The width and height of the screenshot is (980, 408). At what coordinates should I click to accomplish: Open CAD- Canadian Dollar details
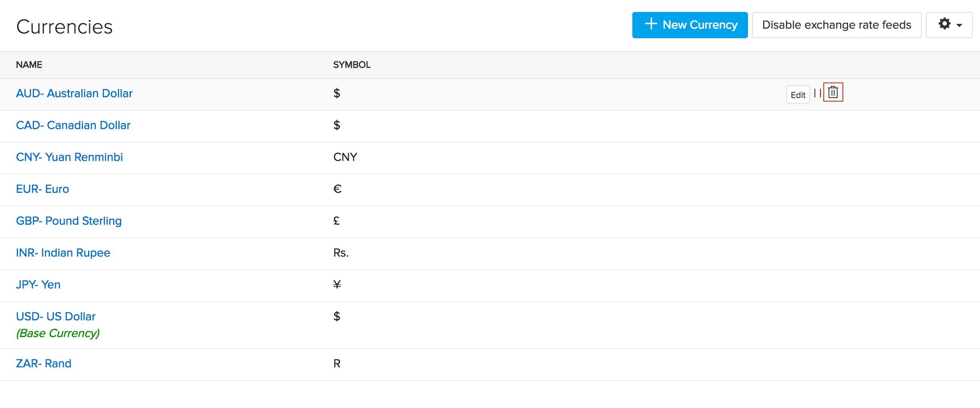[x=73, y=125]
